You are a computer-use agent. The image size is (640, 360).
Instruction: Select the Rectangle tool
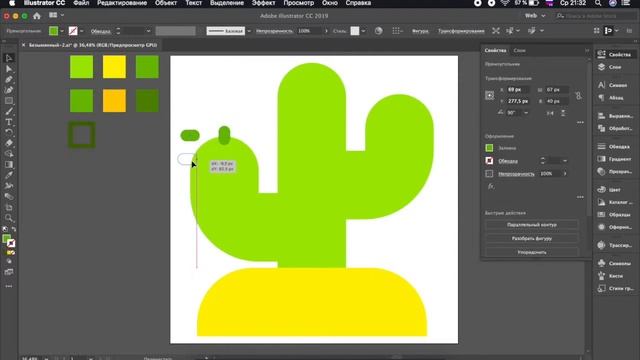pos(9,101)
